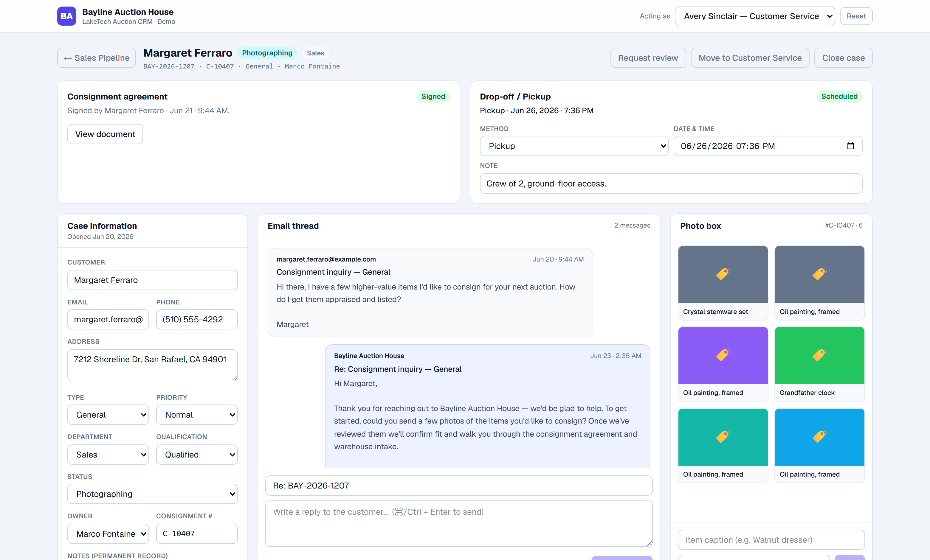The width and height of the screenshot is (930, 560).
Task: Open the Type dropdown showing General
Action: click(x=108, y=414)
